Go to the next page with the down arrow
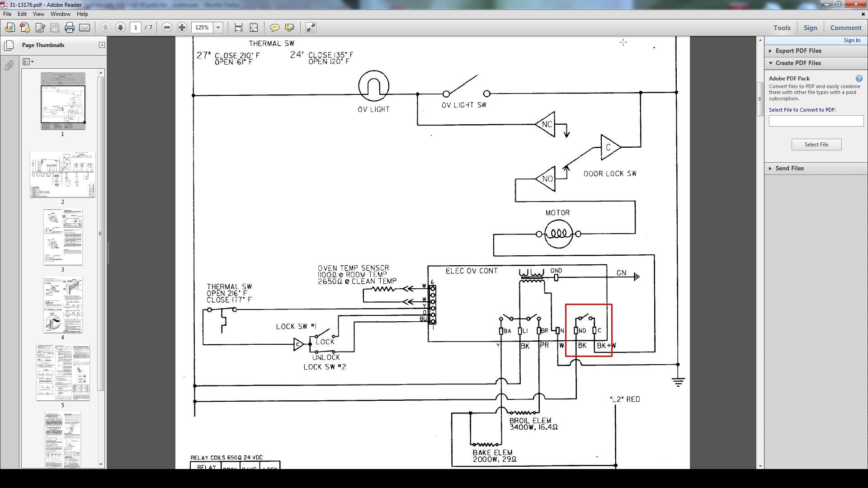Image resolution: width=868 pixels, height=488 pixels. pos(120,28)
